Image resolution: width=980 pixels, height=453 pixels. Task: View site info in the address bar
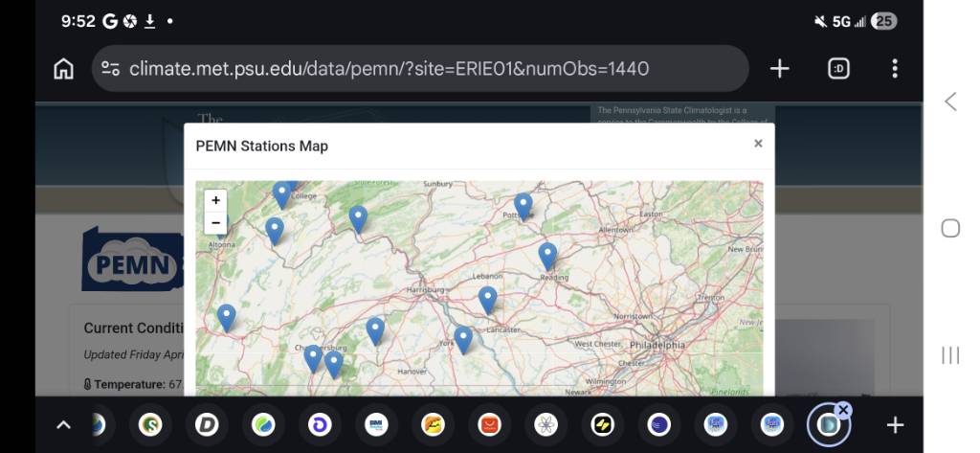(111, 69)
